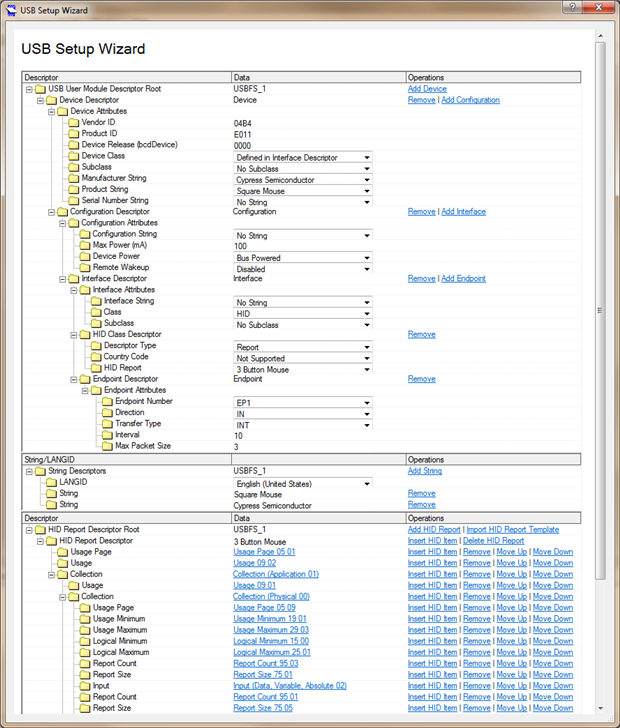Click the folder icon next to LANGID

tap(51, 482)
